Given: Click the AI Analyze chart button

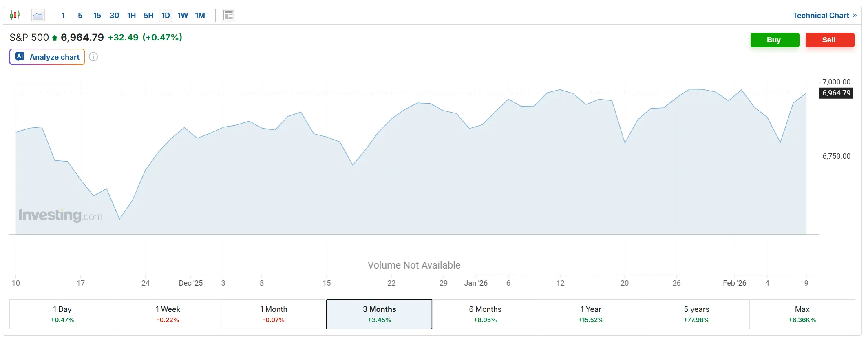Looking at the screenshot, I should 47,57.
